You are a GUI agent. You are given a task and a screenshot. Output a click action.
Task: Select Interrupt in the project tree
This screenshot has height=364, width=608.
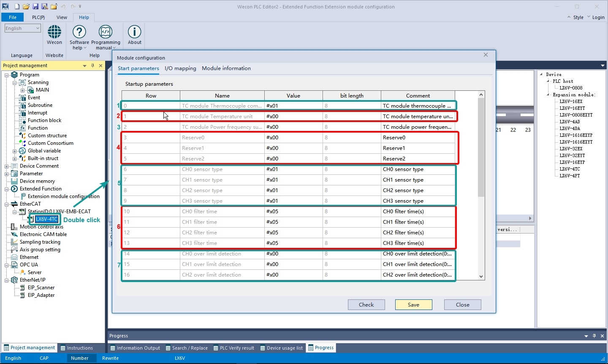[38, 113]
